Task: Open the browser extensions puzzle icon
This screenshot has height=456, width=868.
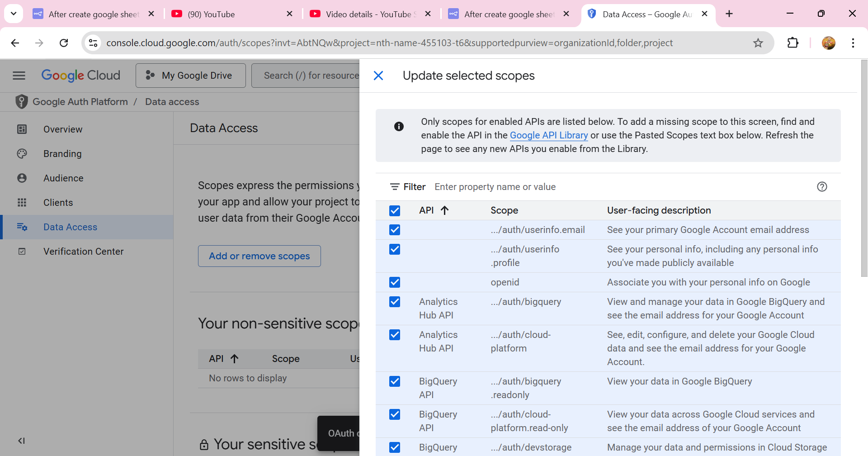Action: 793,43
